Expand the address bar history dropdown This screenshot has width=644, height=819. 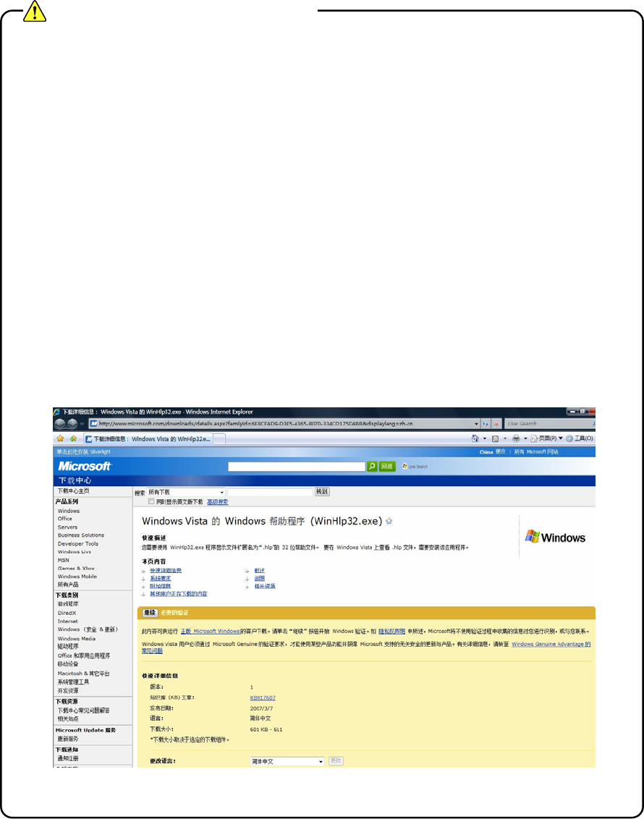[476, 423]
